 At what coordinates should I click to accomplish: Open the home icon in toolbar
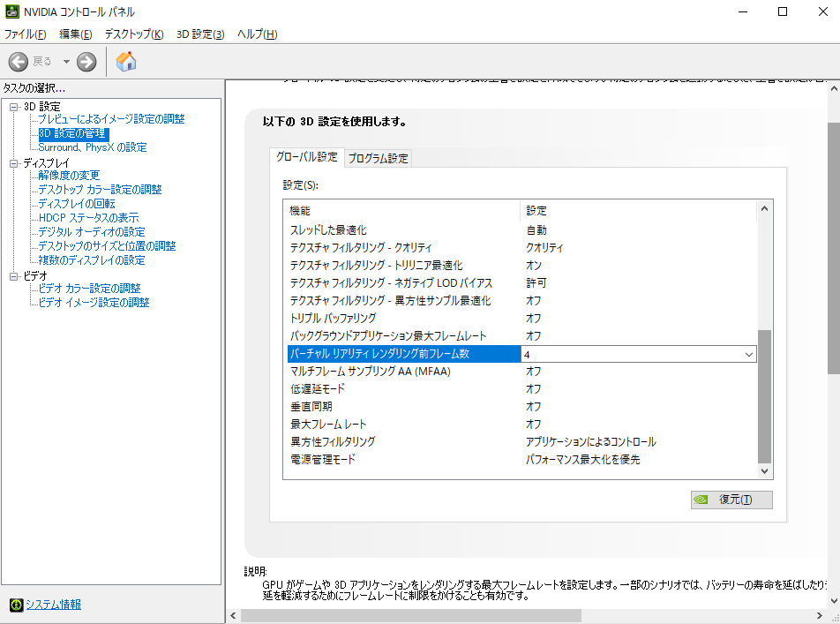tap(126, 62)
